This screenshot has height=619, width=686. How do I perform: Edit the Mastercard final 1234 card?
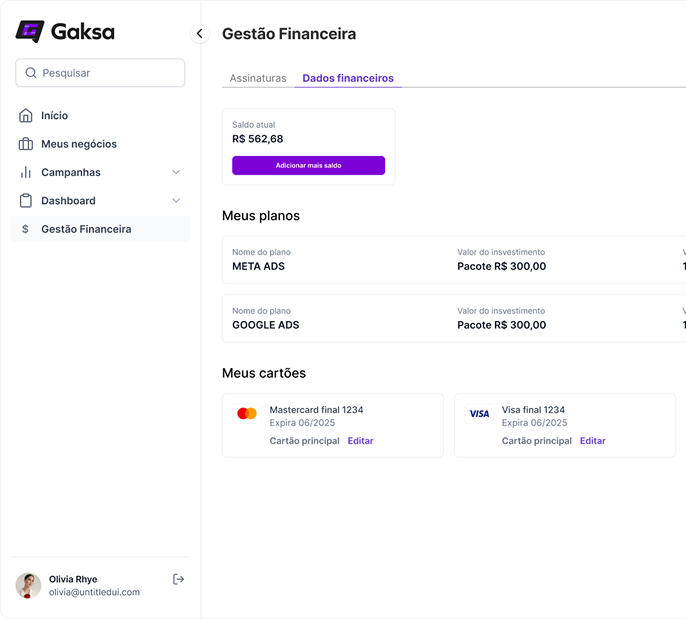tap(360, 441)
